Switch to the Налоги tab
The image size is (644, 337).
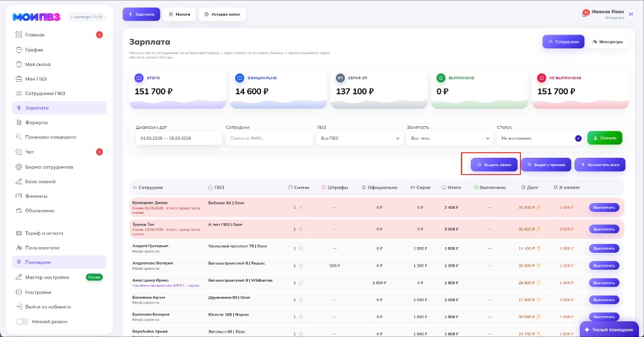pos(179,14)
